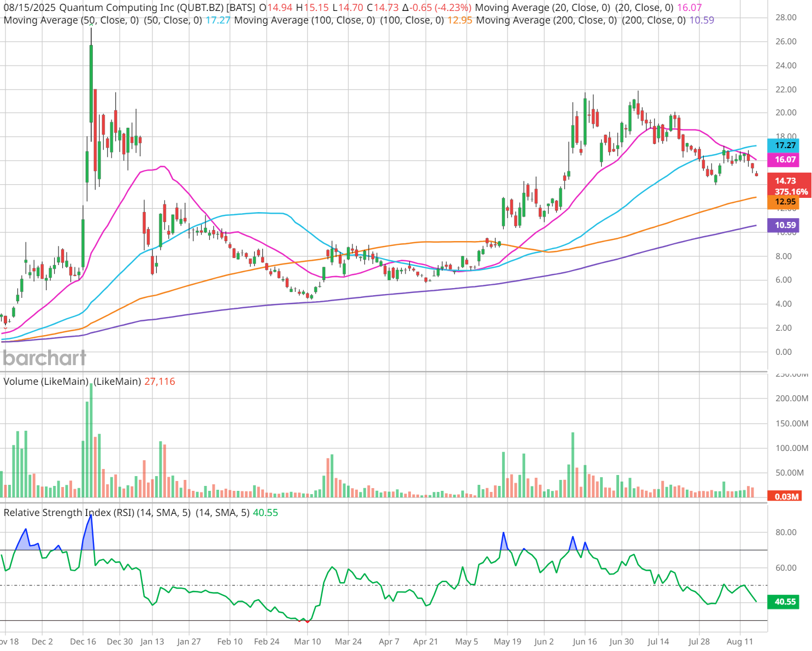Click the 60.00 RSI axis label
The width and height of the screenshot is (812, 651).
785,568
